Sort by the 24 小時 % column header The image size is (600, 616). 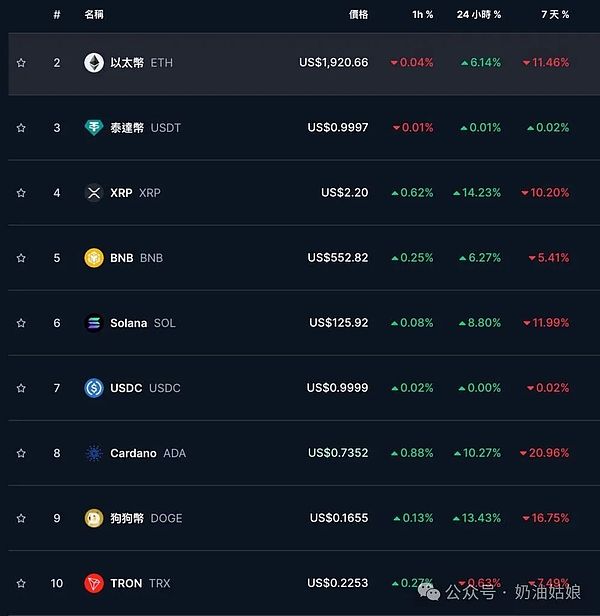[479, 14]
